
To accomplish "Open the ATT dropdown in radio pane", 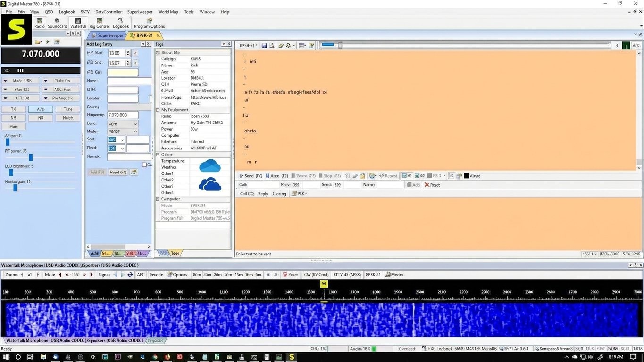I will point(20,98).
